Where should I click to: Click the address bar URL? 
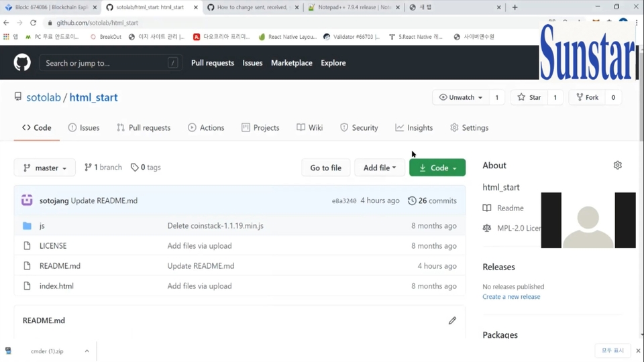coord(97,23)
